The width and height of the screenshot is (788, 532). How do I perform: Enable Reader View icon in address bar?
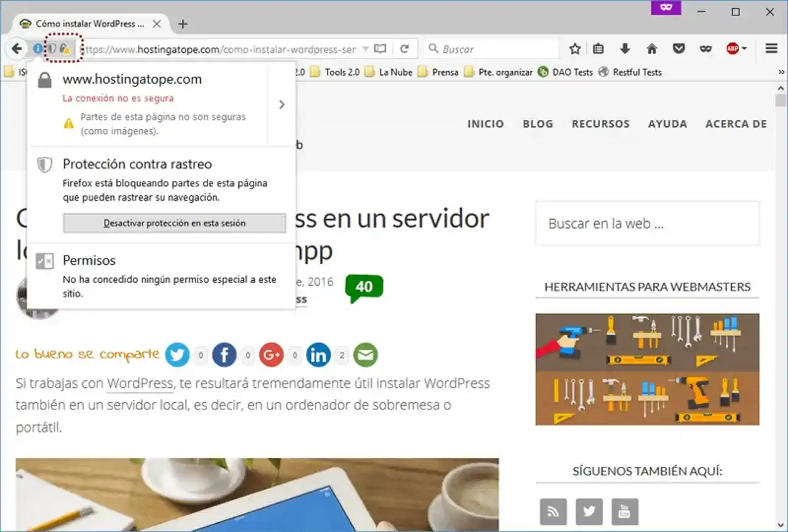pos(380,49)
